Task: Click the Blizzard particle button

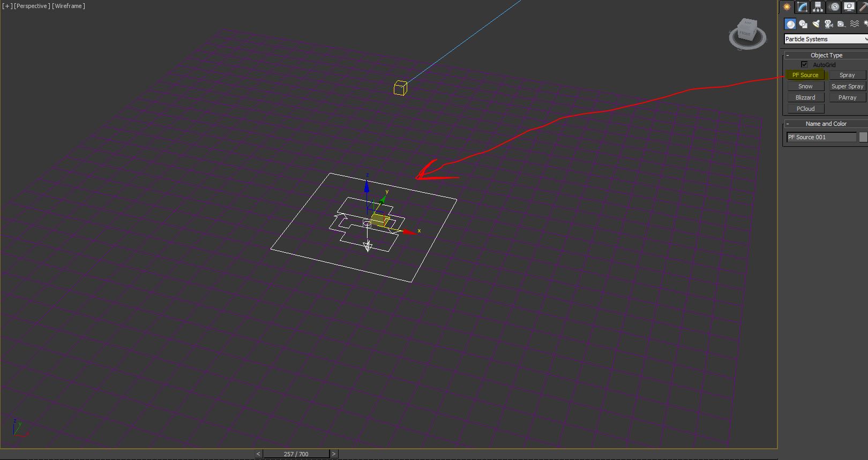Action: [x=805, y=97]
